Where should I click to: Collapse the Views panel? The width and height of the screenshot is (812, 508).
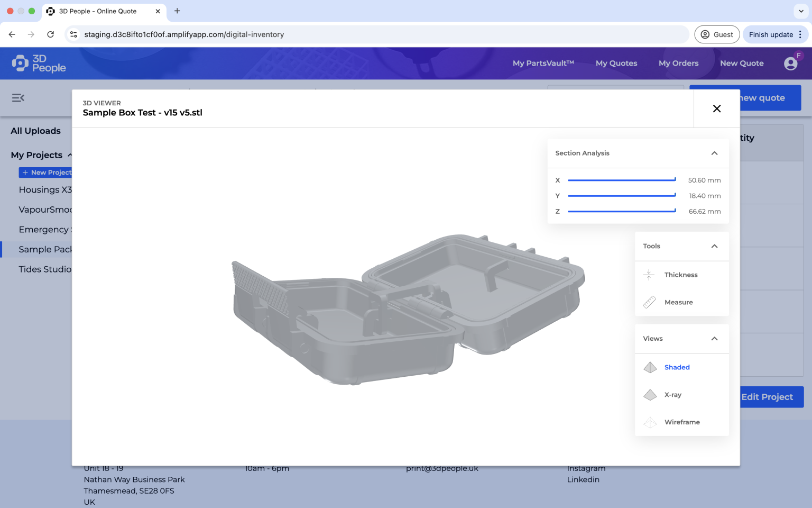(714, 339)
